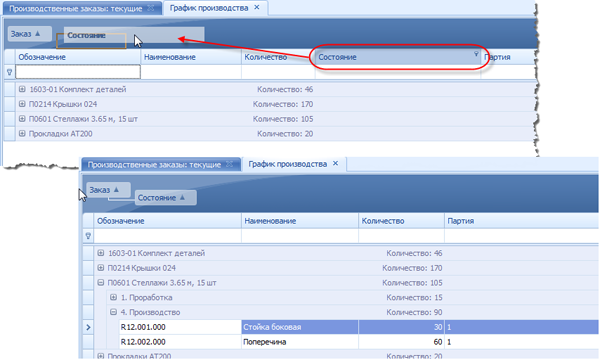Click filter row funnel icon in lower grid
Image resolution: width=600 pixels, height=360 pixels.
point(88,236)
